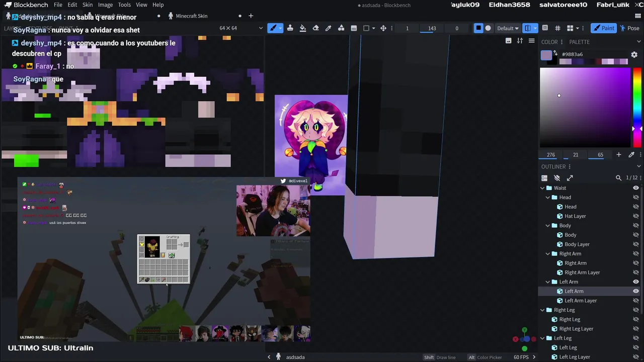Switch to the PALETTE tab
Viewport: 644px width, 362px height.
(579, 42)
